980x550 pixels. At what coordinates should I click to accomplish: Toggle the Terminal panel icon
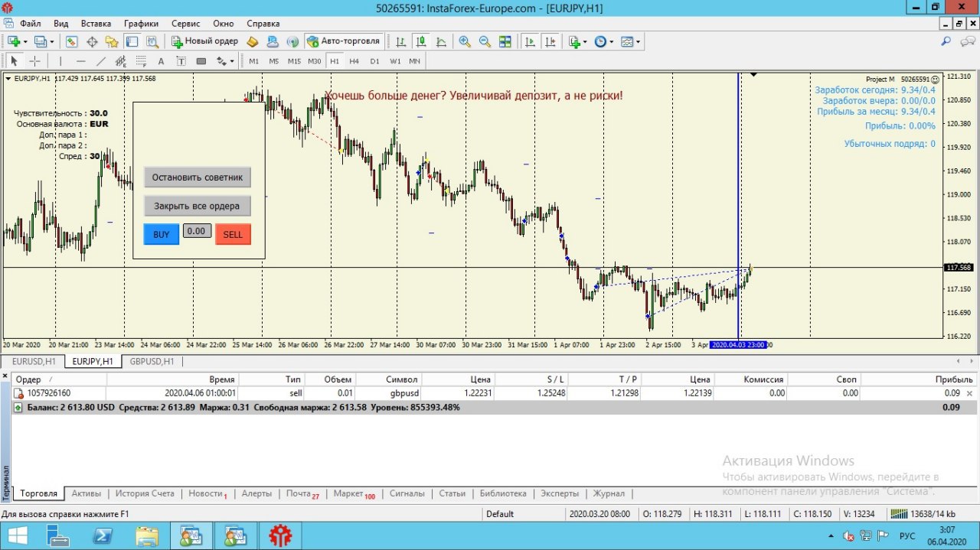[x=132, y=41]
